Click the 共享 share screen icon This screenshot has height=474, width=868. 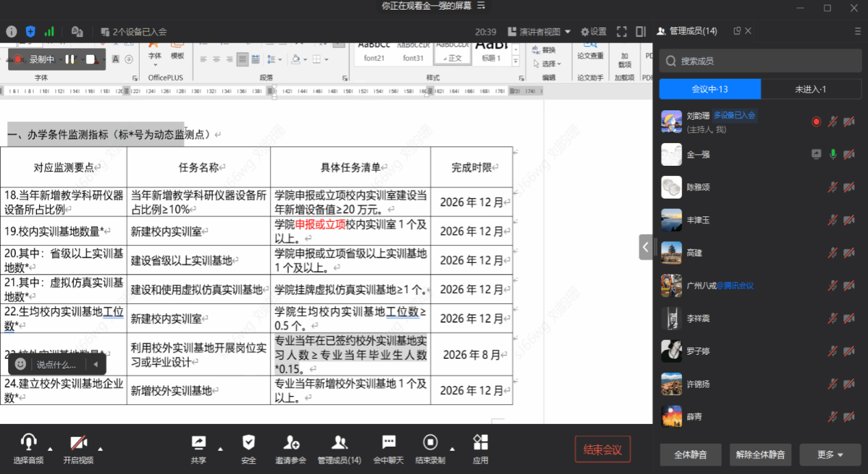coord(199,442)
